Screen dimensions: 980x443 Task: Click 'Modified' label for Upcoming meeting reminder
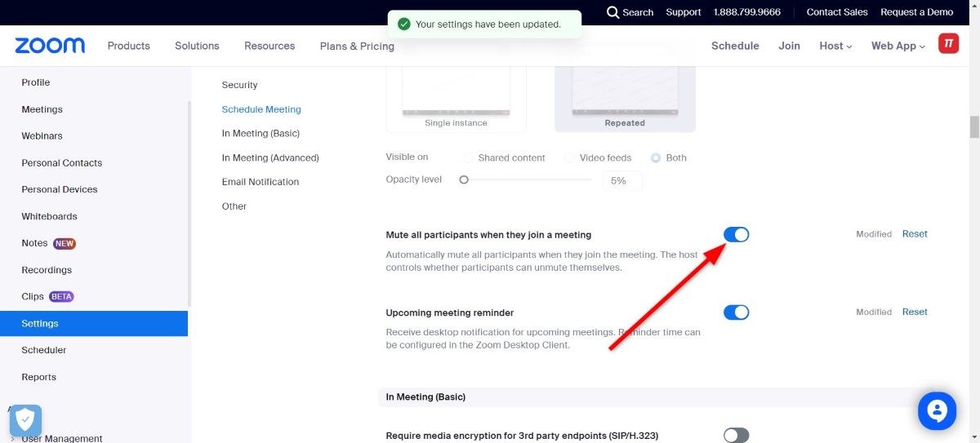874,312
